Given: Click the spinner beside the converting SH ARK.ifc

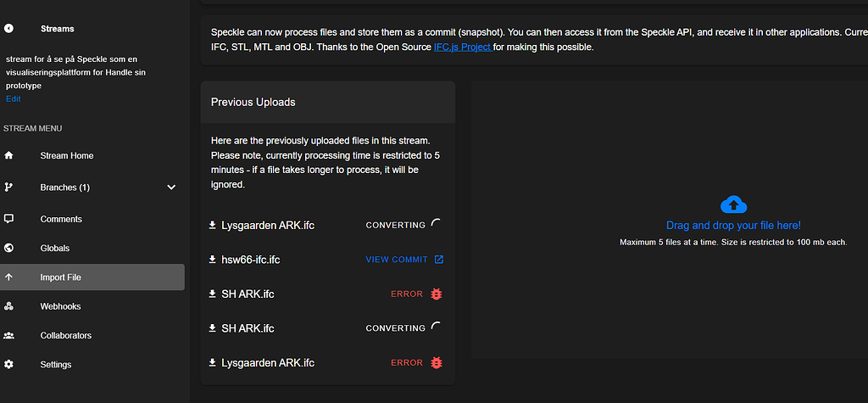Looking at the screenshot, I should coord(437,327).
